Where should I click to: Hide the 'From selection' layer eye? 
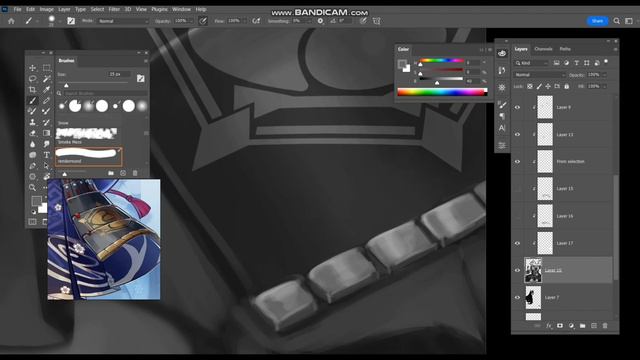[517, 162]
